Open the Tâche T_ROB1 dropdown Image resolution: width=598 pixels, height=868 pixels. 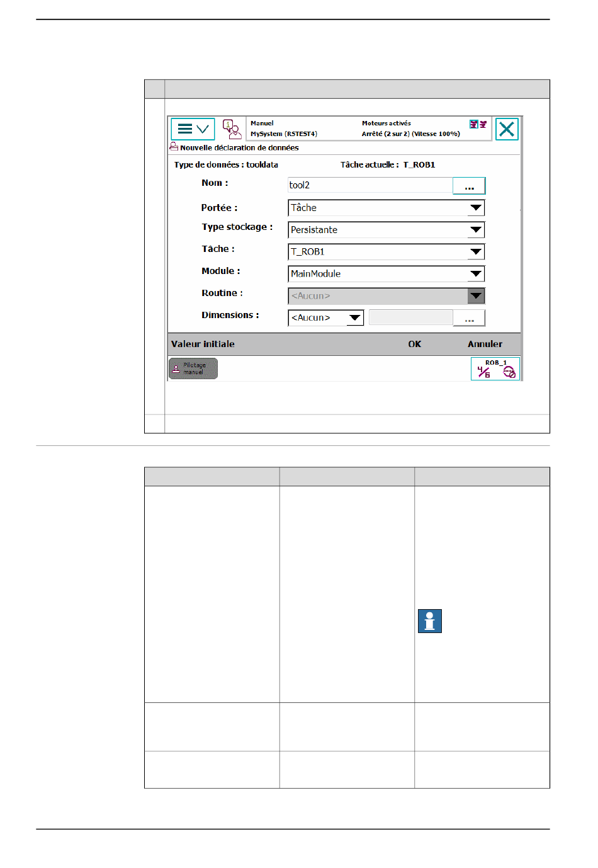pos(476,252)
